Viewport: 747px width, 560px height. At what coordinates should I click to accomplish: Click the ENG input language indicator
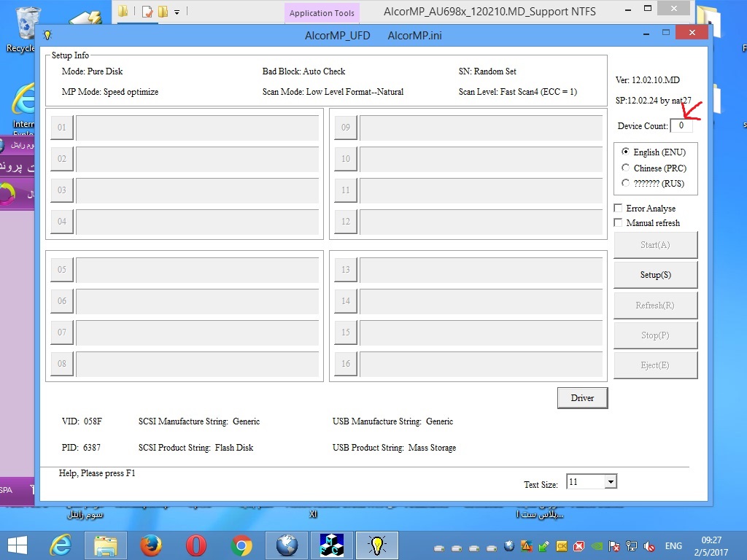[x=673, y=545]
